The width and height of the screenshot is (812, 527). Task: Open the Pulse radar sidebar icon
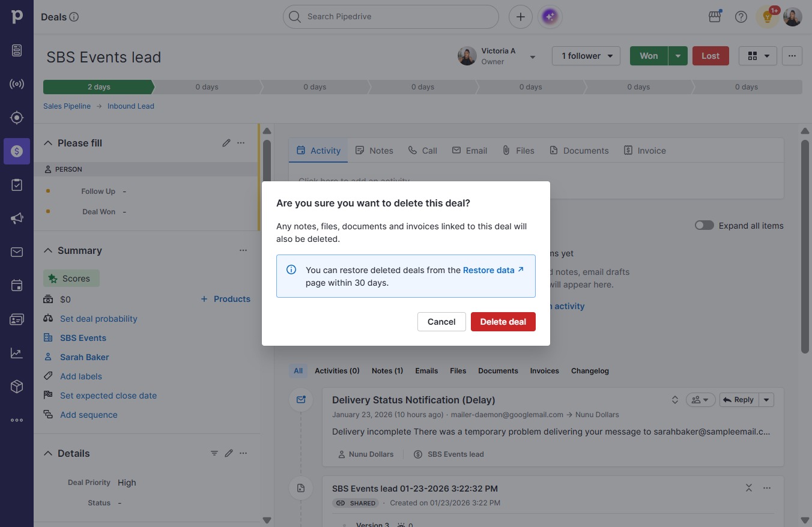coord(17,84)
